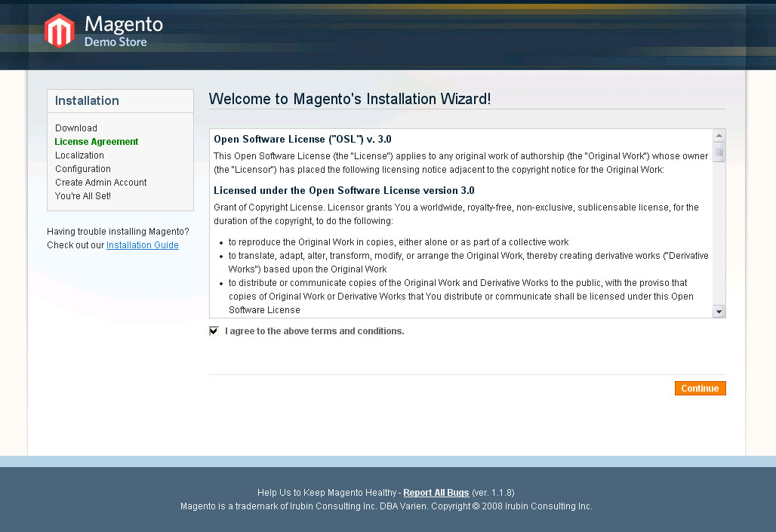Screen dimensions: 776x532
Task: Click the Magento logo icon
Action: coord(60,31)
